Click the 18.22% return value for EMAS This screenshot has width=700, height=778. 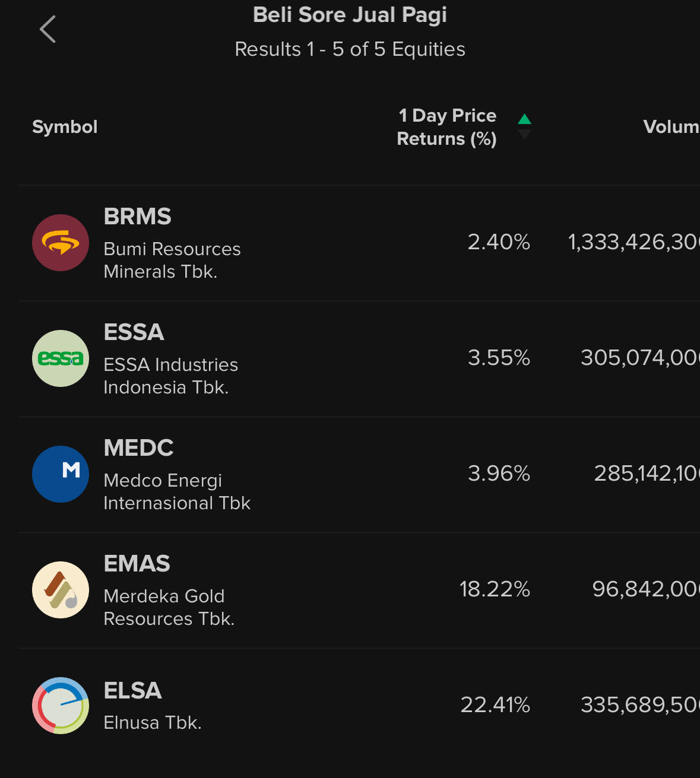tap(495, 589)
